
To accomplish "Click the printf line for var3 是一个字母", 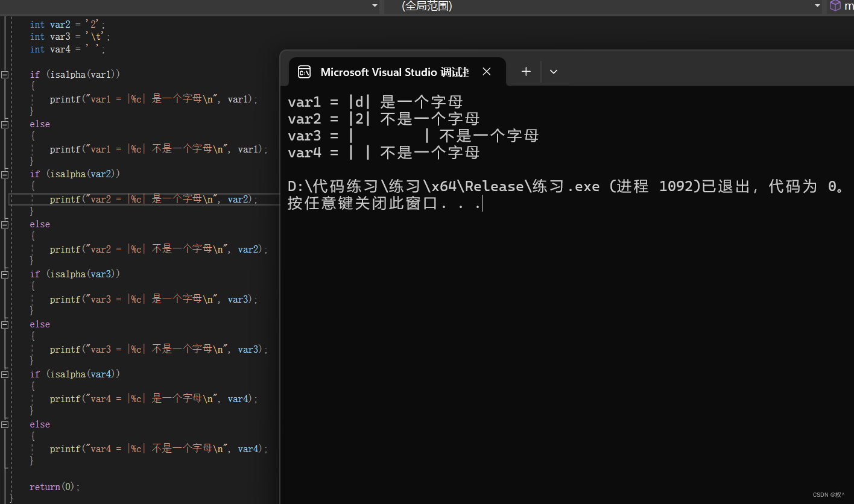I will [x=154, y=300].
